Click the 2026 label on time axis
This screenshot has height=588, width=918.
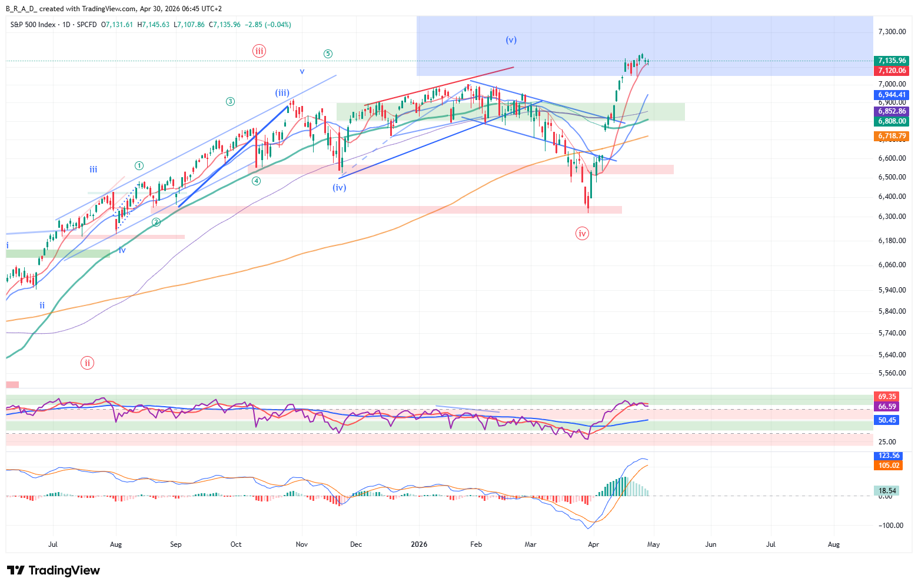point(419,544)
